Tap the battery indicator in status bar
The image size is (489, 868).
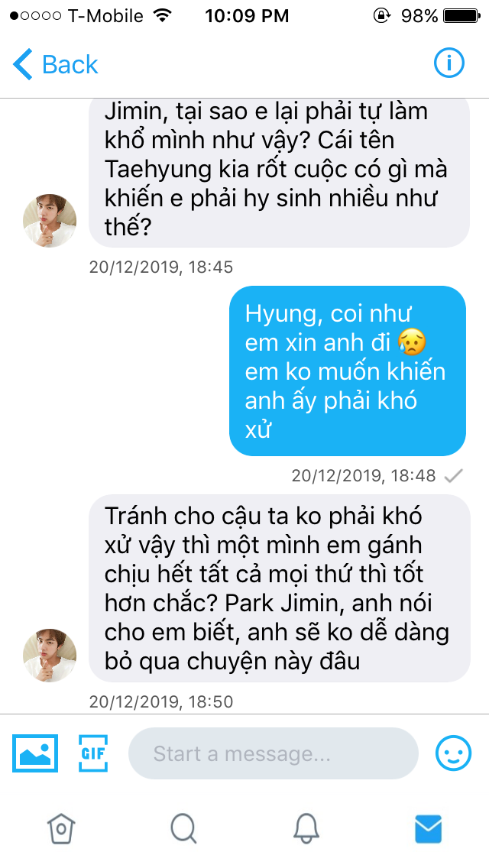point(461,16)
